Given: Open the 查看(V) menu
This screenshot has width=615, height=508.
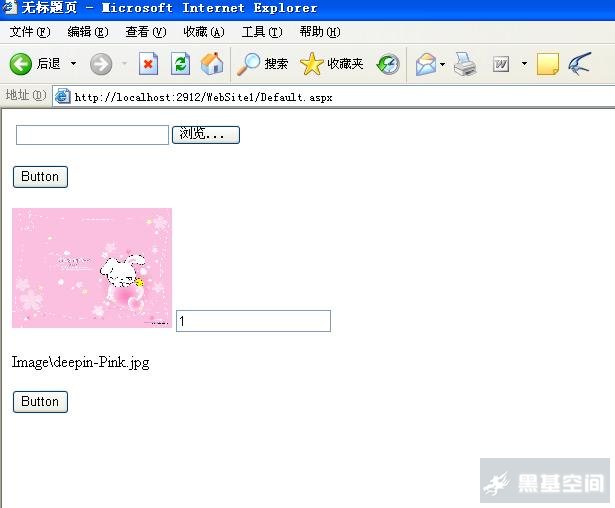Looking at the screenshot, I should 146,32.
